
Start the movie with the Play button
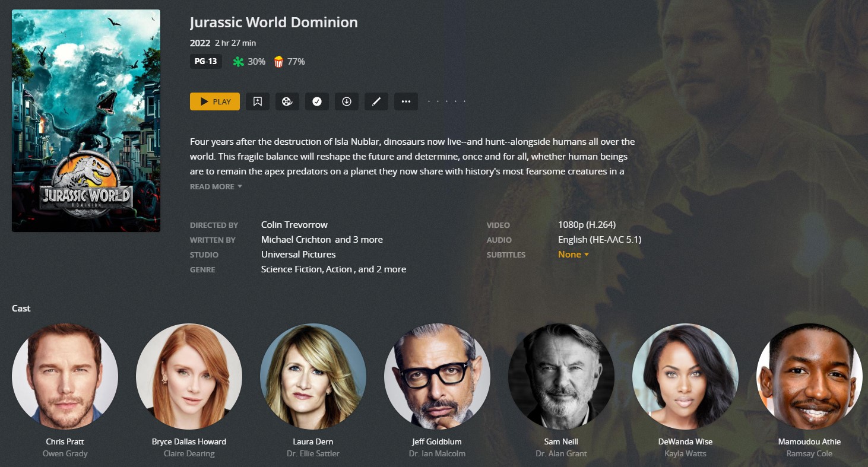[x=215, y=101]
